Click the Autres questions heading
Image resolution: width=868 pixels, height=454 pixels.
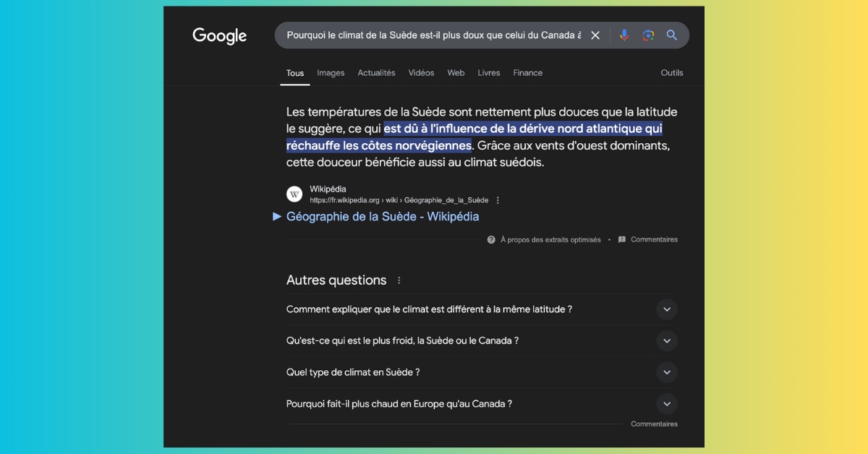tap(336, 280)
